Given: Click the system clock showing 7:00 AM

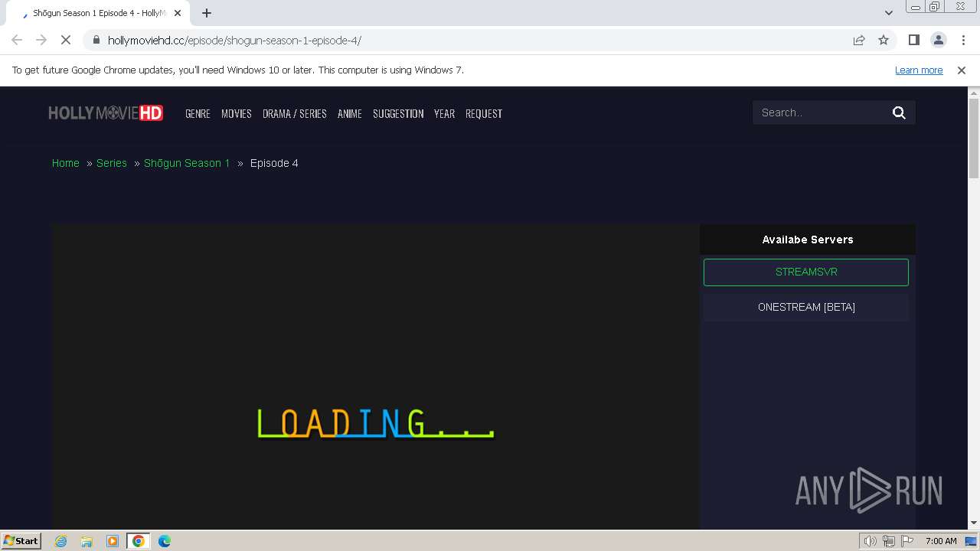Looking at the screenshot, I should (x=941, y=541).
